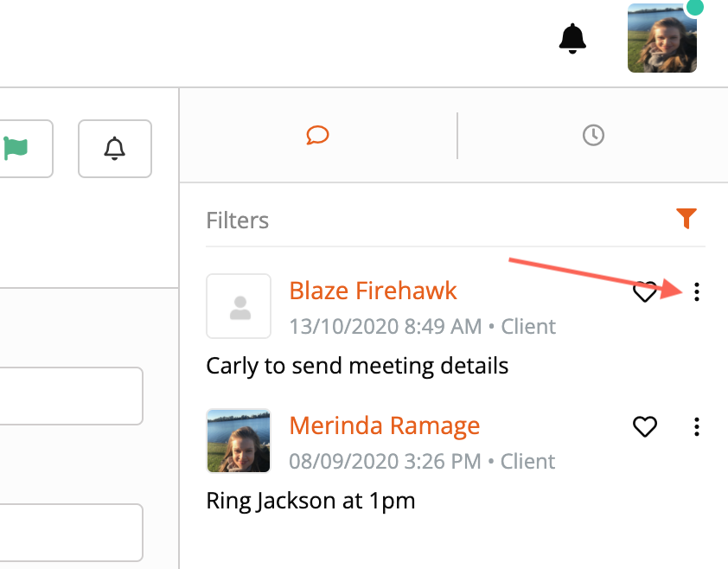
Task: Like the Merinda Ramage note with heart
Action: pos(645,426)
